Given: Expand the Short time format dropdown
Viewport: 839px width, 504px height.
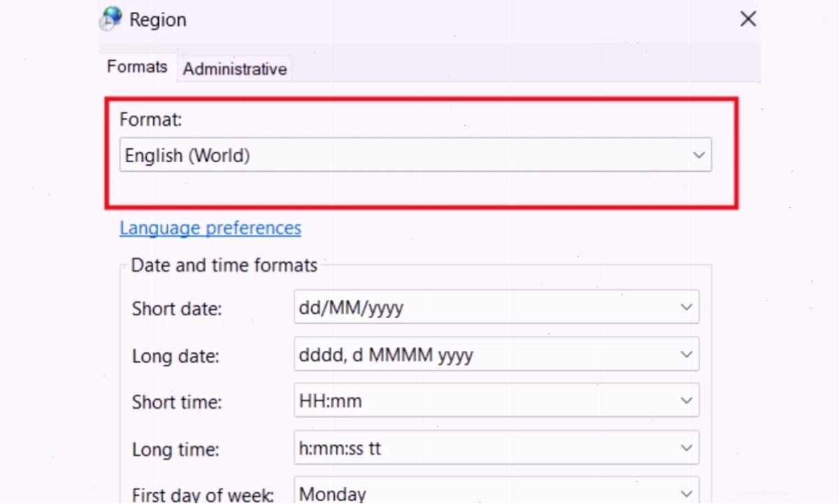Looking at the screenshot, I should click(496, 401).
